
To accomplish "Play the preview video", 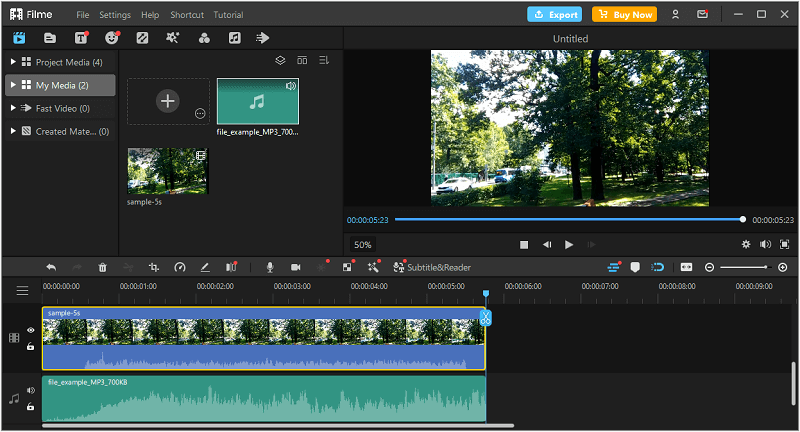I will 569,245.
